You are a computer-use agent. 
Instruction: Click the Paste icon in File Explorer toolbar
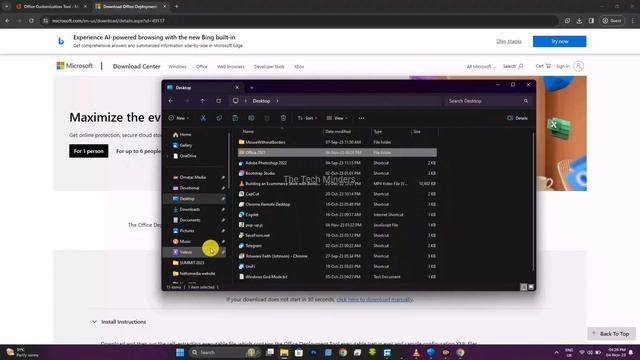235,118
